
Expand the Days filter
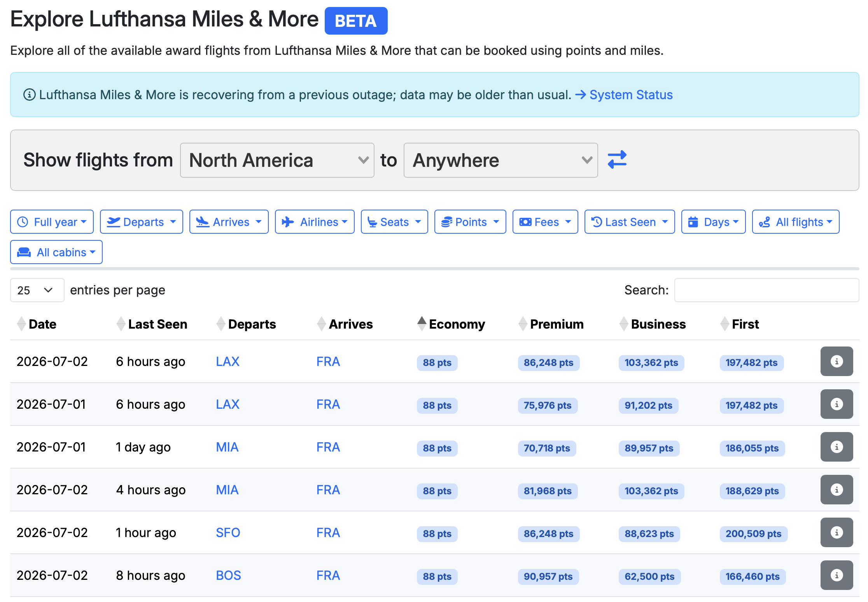point(714,222)
